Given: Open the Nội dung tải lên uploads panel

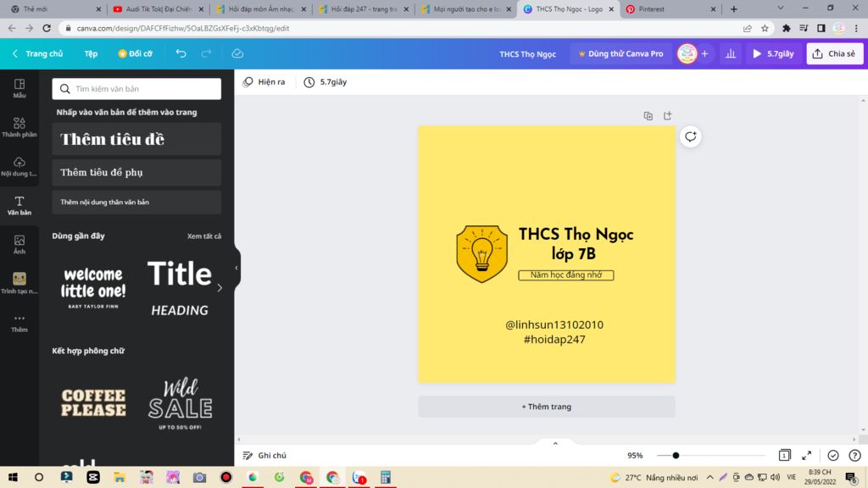Looking at the screenshot, I should point(19,166).
